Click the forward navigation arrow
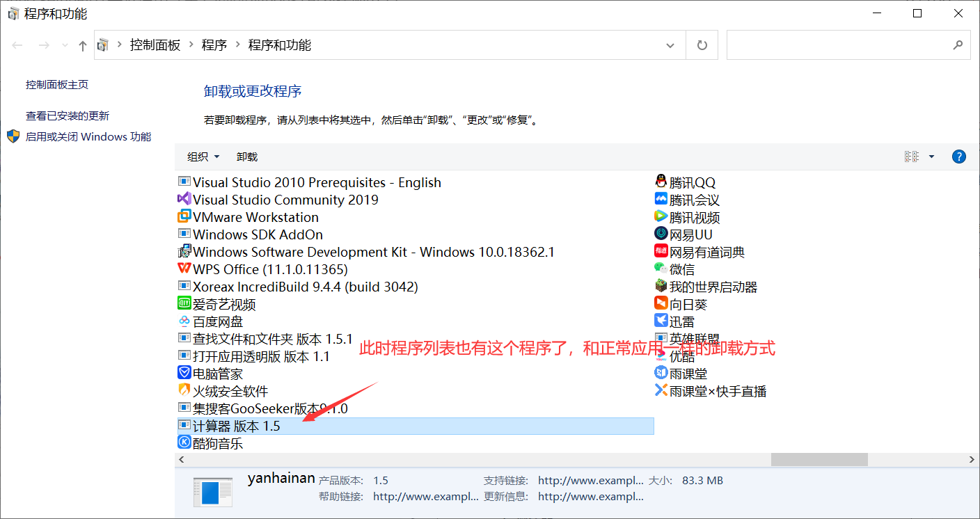This screenshot has width=980, height=519. (44, 45)
